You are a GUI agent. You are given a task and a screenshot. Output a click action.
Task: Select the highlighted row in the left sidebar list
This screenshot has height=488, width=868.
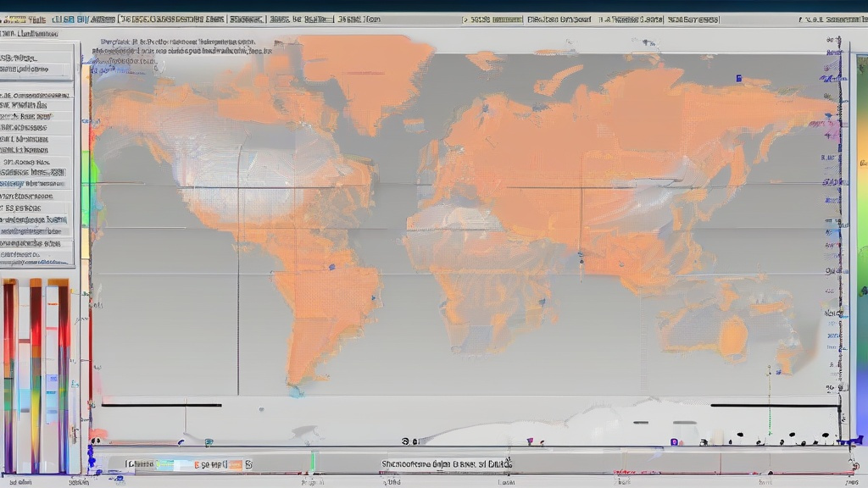pos(34,172)
